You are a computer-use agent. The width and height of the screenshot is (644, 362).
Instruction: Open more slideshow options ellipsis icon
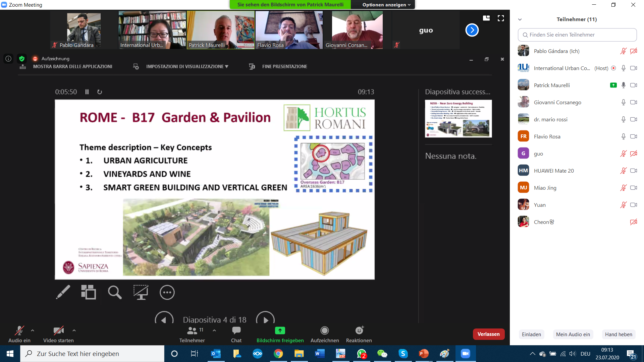click(x=167, y=292)
